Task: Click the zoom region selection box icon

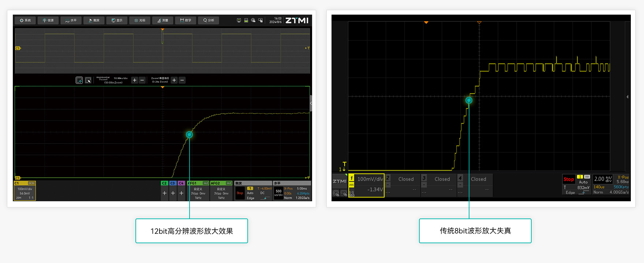Action: (x=79, y=80)
